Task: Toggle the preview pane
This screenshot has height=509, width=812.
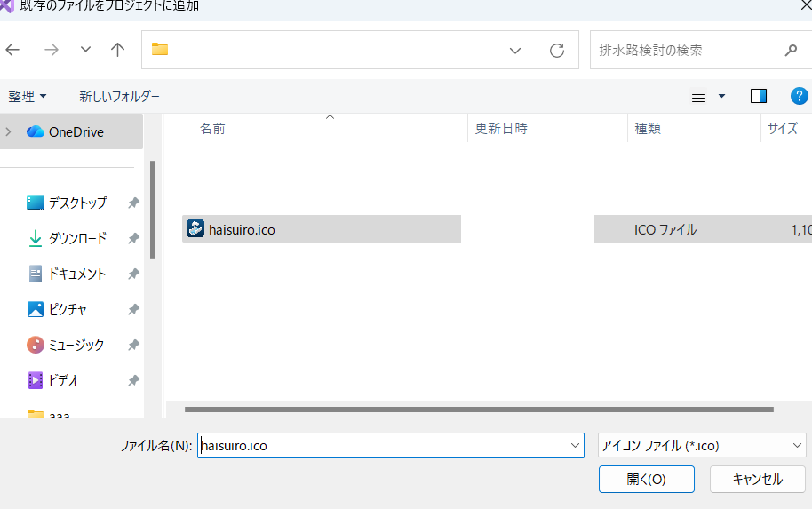Action: coord(758,96)
